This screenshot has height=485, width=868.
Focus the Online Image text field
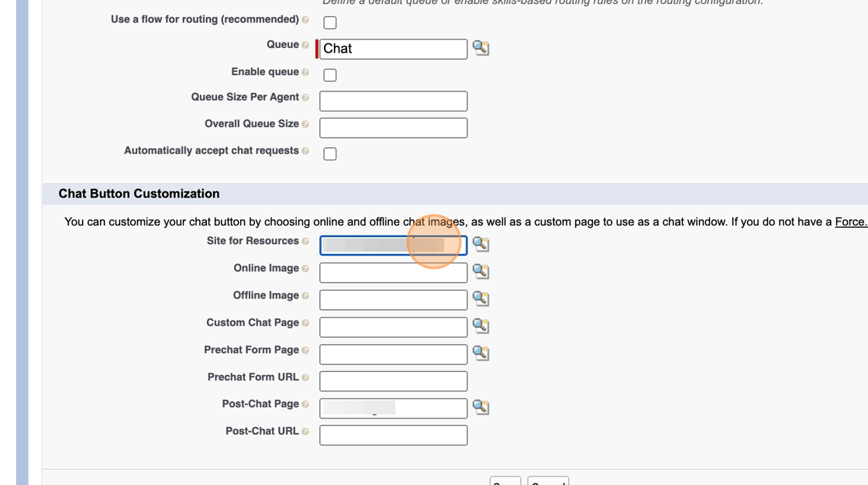click(394, 273)
